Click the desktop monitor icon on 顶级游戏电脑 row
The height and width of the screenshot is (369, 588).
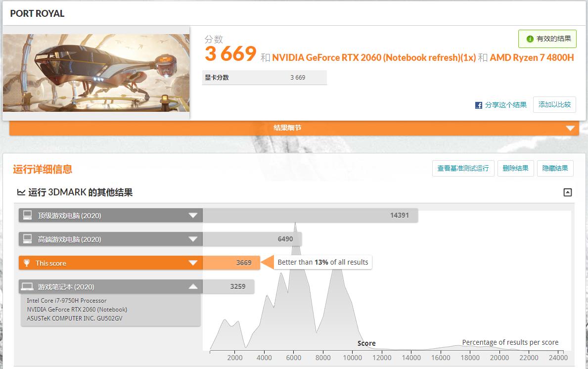28,215
